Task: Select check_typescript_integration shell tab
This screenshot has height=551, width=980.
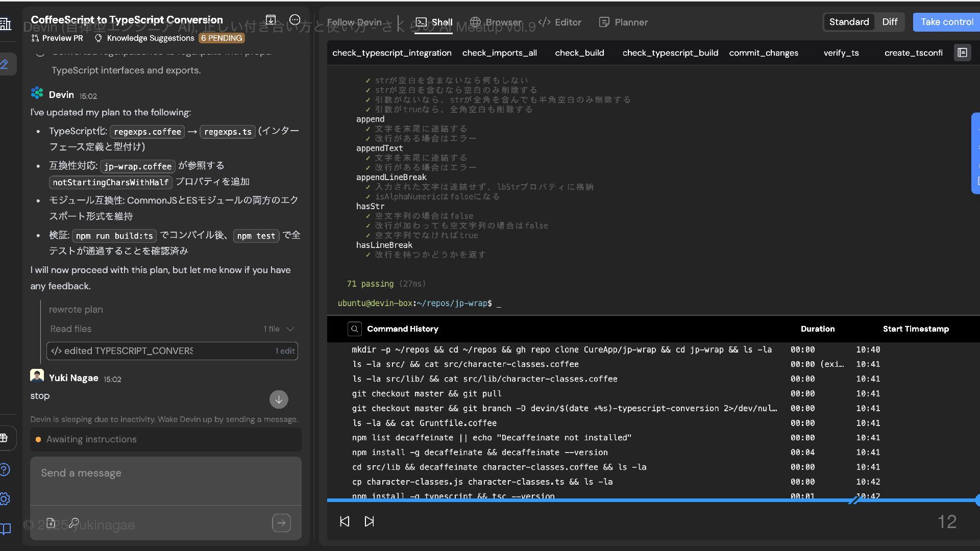Action: pos(391,53)
